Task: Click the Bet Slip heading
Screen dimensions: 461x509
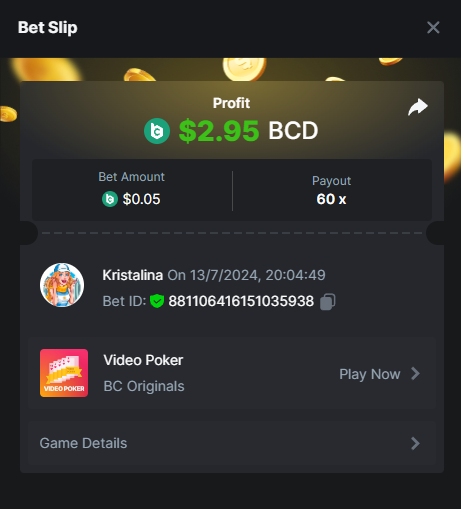Action: (48, 28)
